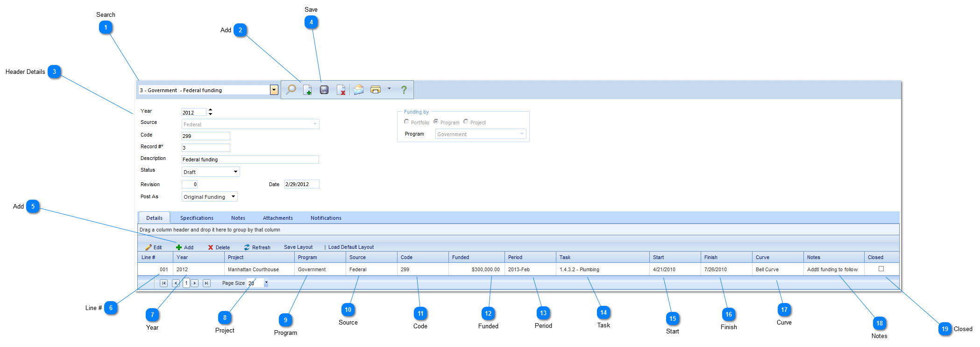This screenshot has height=347, width=980.
Task: Go to the previous grid page
Action: point(176,283)
